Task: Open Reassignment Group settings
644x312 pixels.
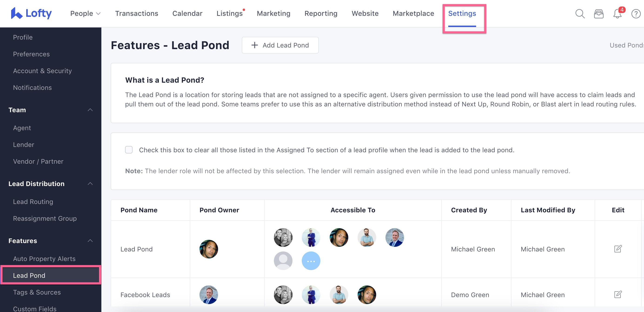Action: tap(45, 218)
